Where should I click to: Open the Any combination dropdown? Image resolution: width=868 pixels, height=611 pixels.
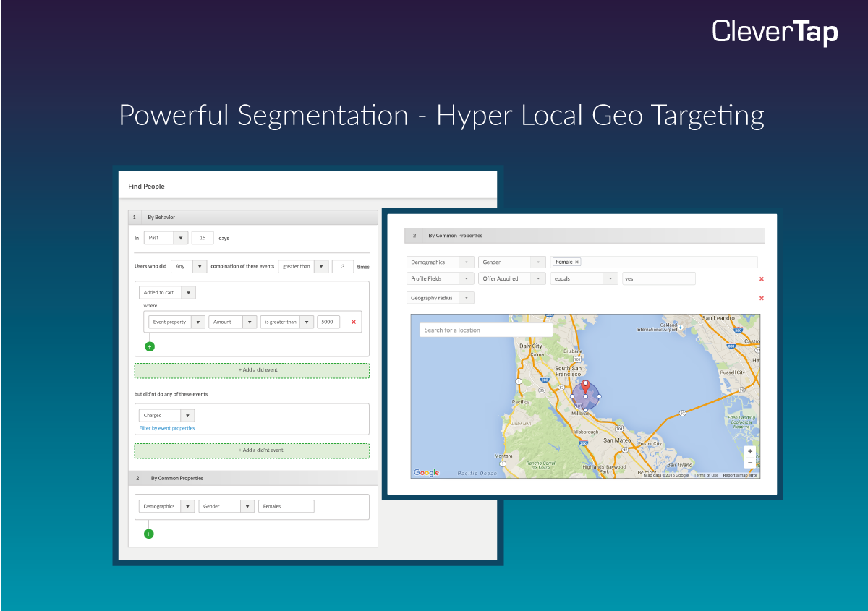(190, 266)
